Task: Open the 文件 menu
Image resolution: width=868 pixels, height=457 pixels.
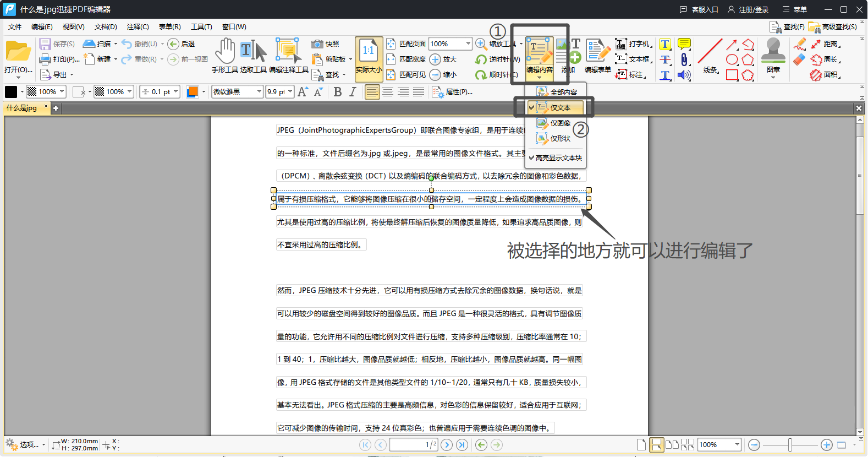Action: pos(15,27)
